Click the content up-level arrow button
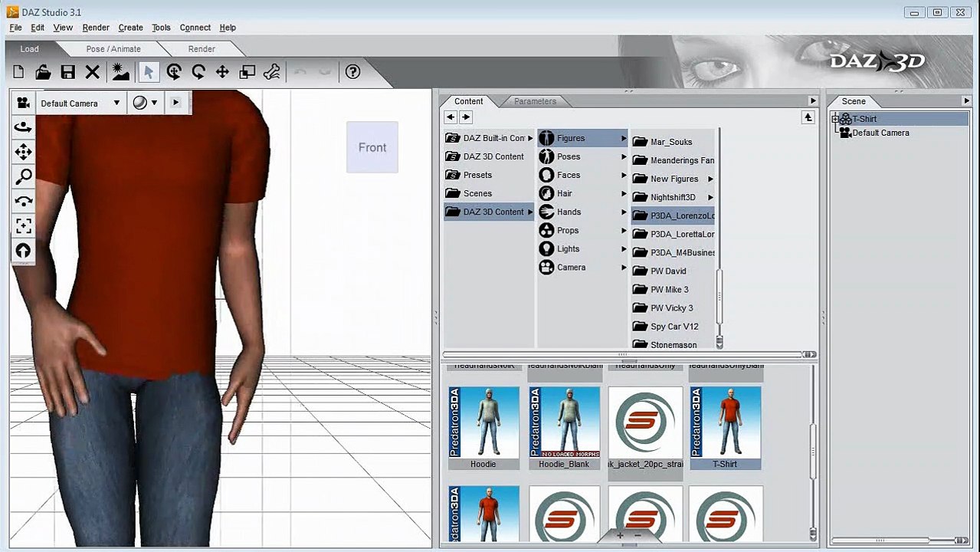Screen dimensions: 980x552 [808, 117]
